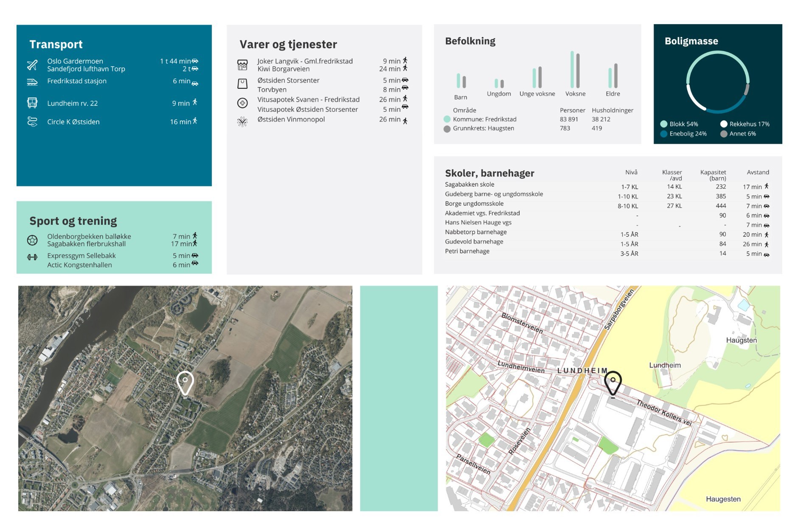This screenshot has height=532, width=798.
Task: Click the Sandefjord lufthavn Torp entry
Action: click(x=86, y=69)
